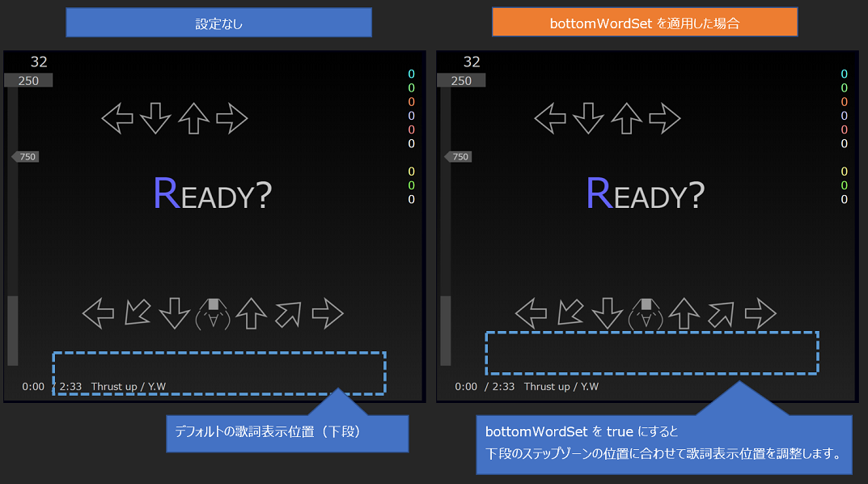Click the lower-row up arrow in right panel
Screen dimensions: 868x484
coord(684,313)
